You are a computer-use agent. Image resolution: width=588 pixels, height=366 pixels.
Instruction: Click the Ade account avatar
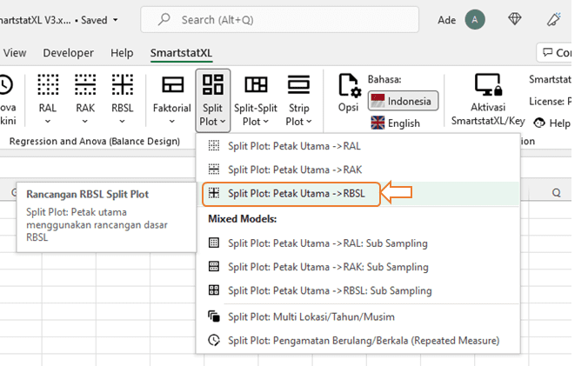tap(475, 19)
